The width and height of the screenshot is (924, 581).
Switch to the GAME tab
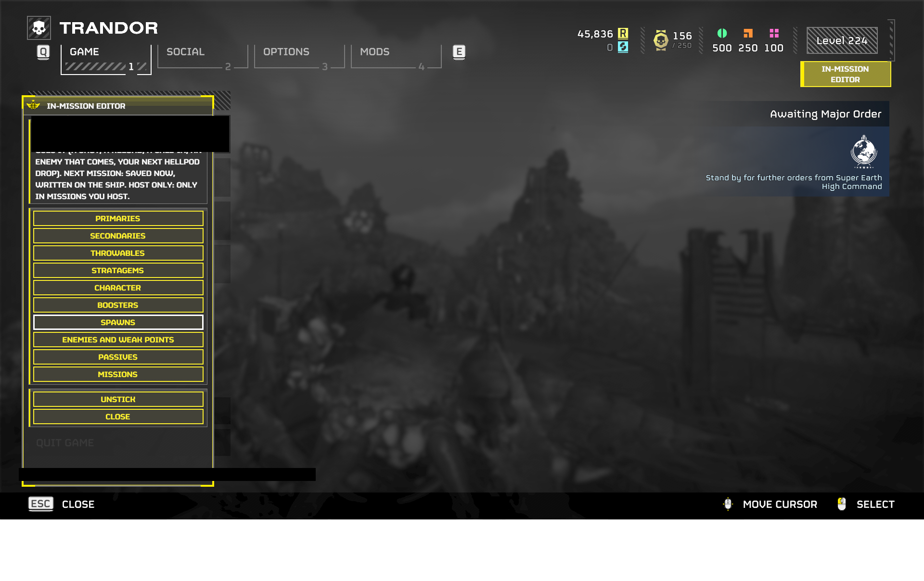(x=106, y=59)
